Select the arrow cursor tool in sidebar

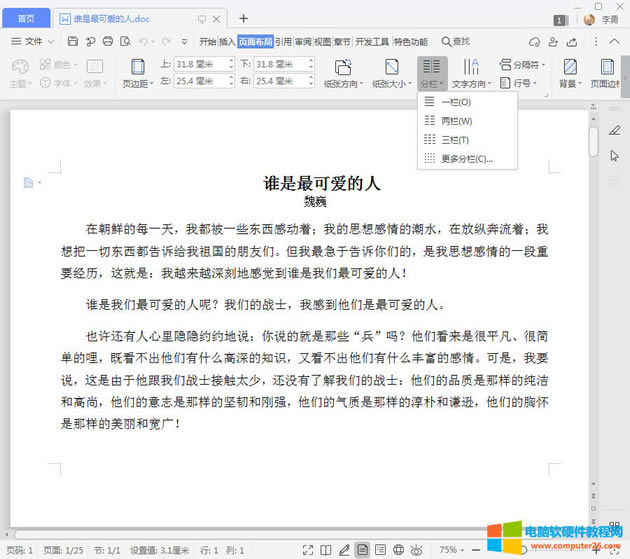(615, 155)
